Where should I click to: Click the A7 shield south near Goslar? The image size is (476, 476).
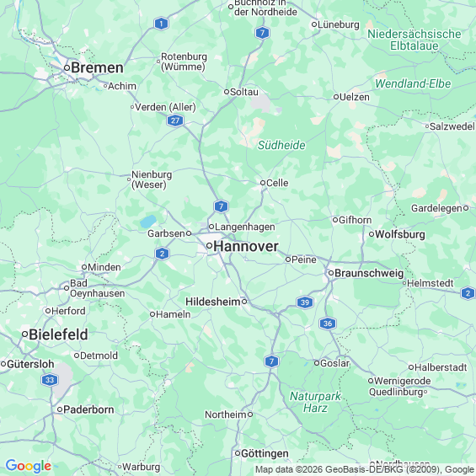tap(271, 361)
